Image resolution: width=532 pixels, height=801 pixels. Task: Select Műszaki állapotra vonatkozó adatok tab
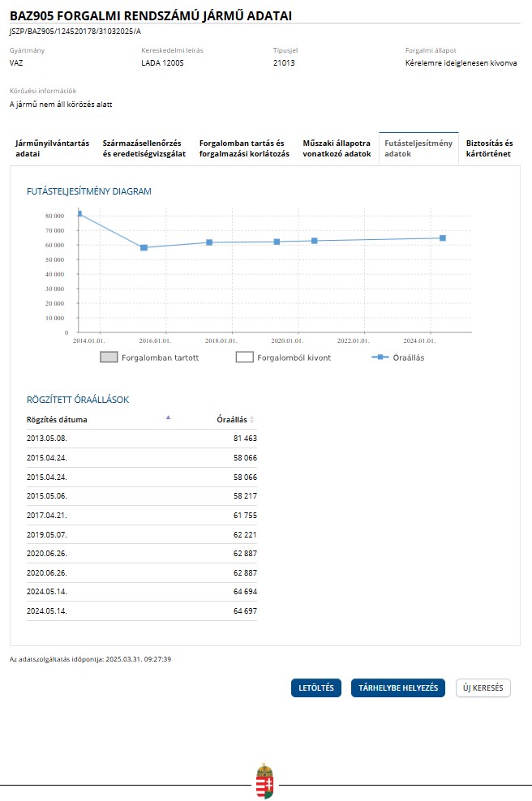click(x=337, y=148)
